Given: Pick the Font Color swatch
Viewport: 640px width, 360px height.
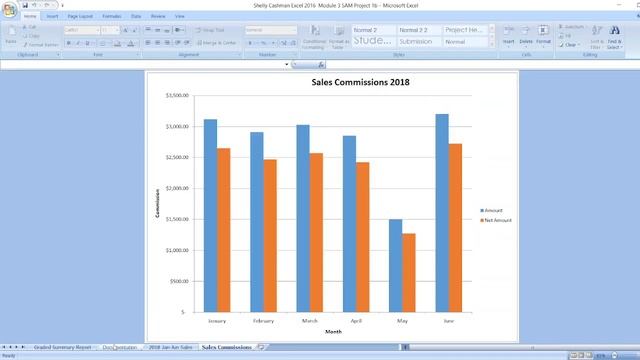Looking at the screenshot, I should [131, 43].
